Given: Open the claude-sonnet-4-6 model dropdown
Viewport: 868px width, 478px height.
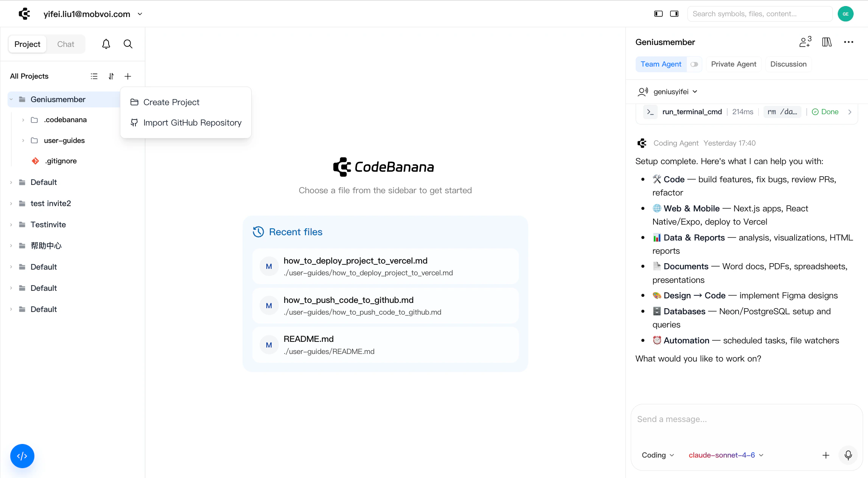Looking at the screenshot, I should pos(726,455).
